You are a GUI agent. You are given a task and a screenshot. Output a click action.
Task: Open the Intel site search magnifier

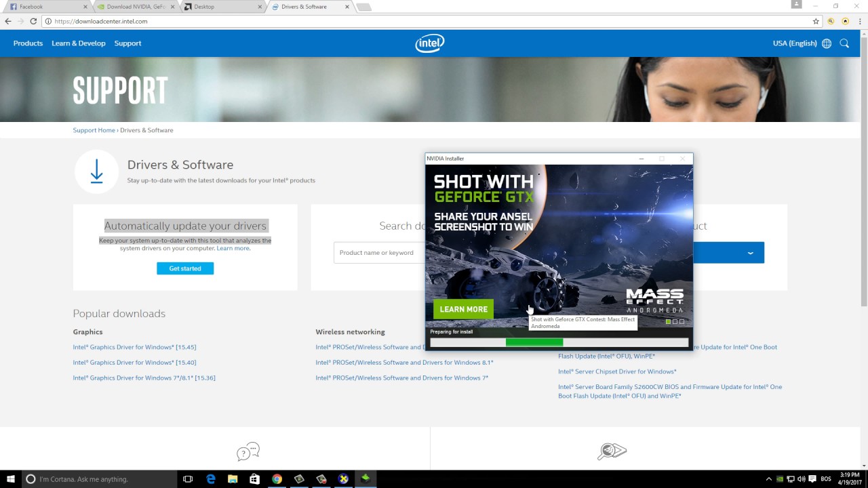pyautogui.click(x=844, y=43)
